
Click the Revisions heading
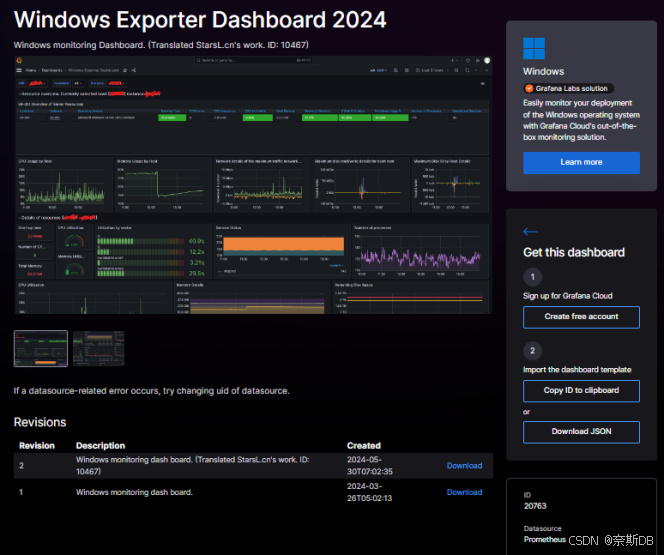pos(40,422)
